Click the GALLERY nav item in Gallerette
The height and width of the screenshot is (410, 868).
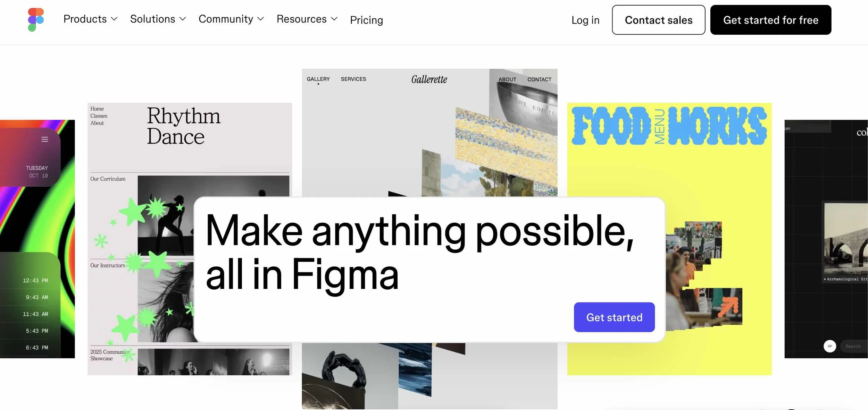[318, 79]
